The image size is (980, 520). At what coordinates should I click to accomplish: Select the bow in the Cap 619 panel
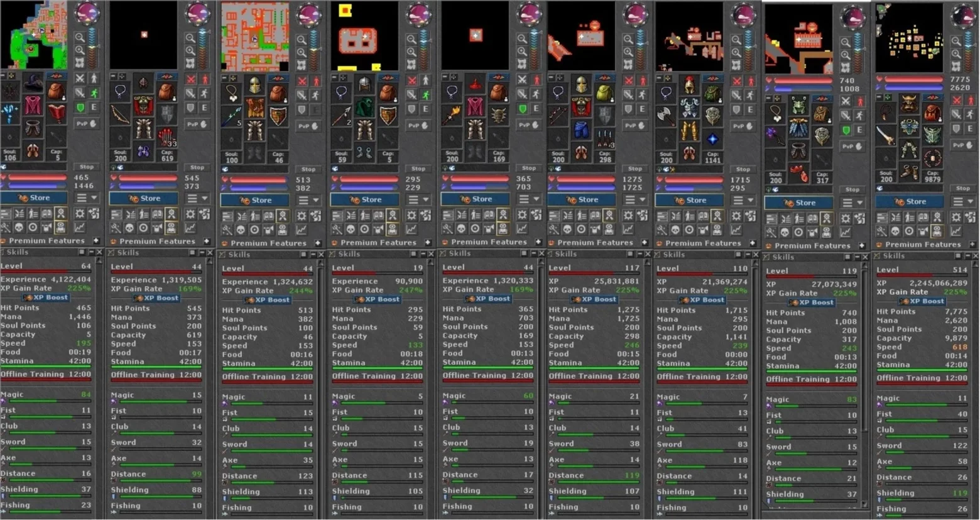(x=120, y=114)
